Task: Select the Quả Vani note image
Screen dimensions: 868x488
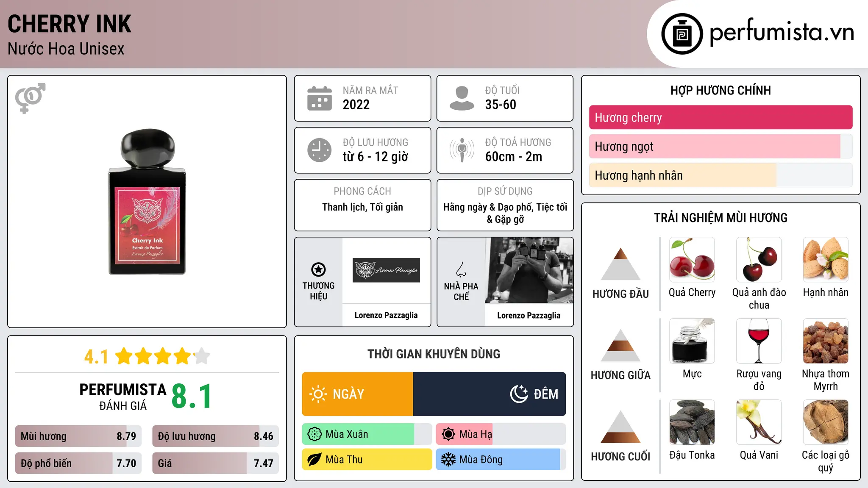Action: point(759,422)
